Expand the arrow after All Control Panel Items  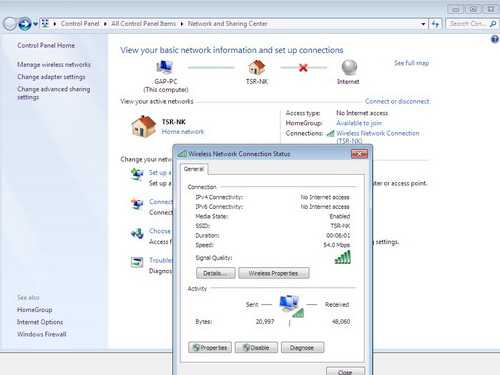(x=182, y=24)
